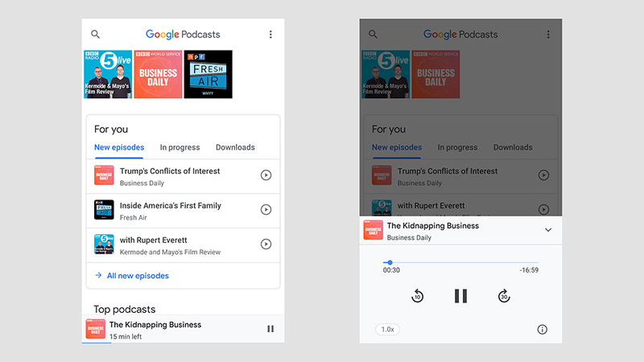
Task: Open search in right dimmed screen
Action: point(373,34)
